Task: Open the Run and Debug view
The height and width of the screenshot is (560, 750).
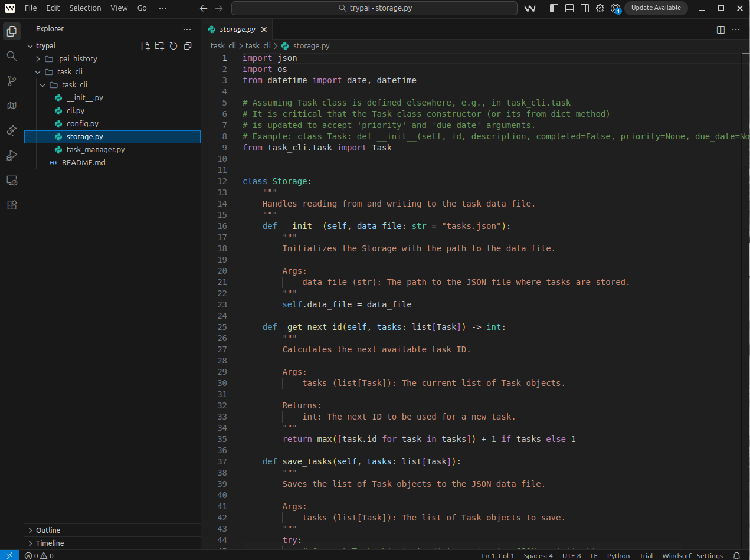Action: click(11, 155)
